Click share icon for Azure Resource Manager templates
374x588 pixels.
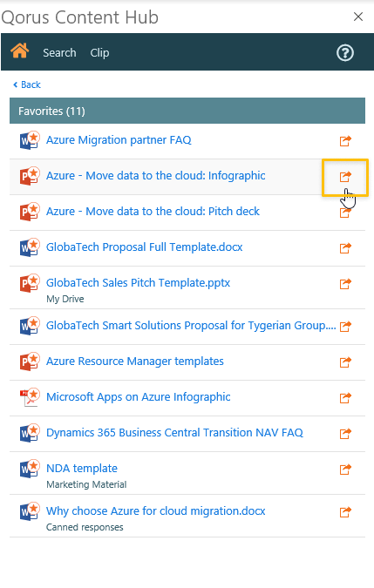pyautogui.click(x=345, y=362)
